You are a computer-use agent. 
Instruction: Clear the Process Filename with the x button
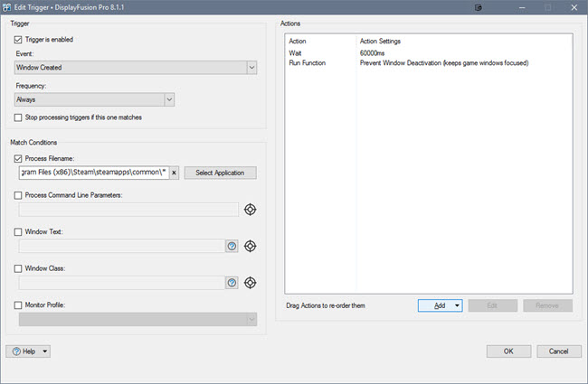pyautogui.click(x=174, y=173)
